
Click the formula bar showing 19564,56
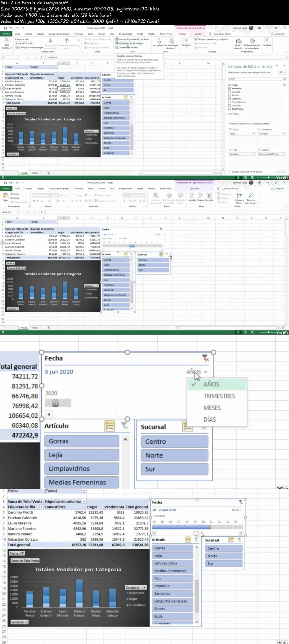(x=166, y=57)
